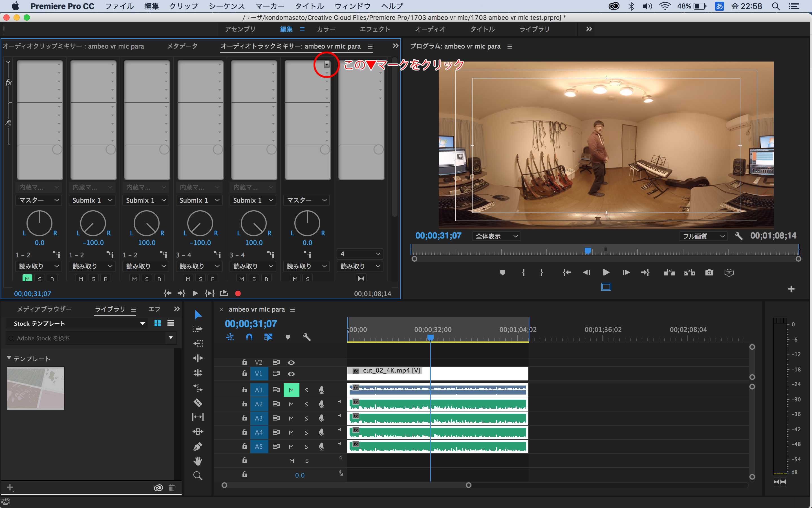Select the template thumbnail in Libraries
Screen dimensions: 812x508
click(x=36, y=388)
